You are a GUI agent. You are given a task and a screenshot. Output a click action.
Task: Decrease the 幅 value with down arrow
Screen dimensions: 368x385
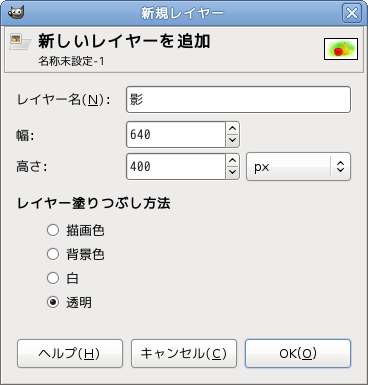pos(232,140)
